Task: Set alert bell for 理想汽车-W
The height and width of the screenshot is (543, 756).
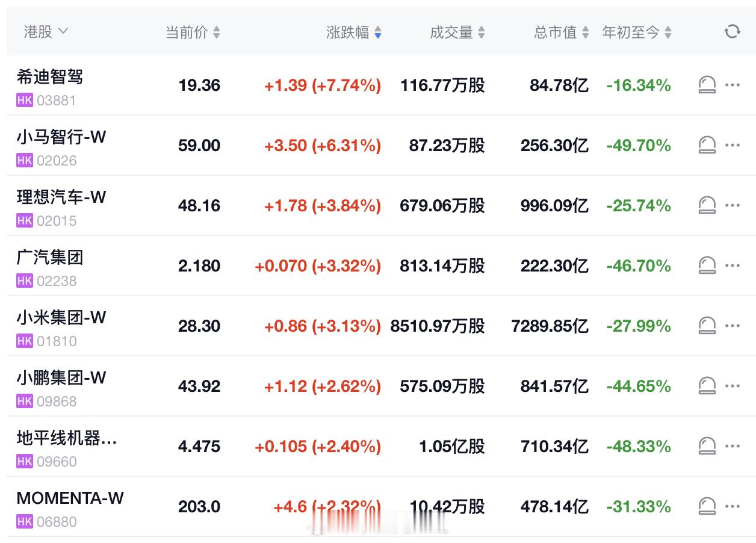Action: (707, 205)
